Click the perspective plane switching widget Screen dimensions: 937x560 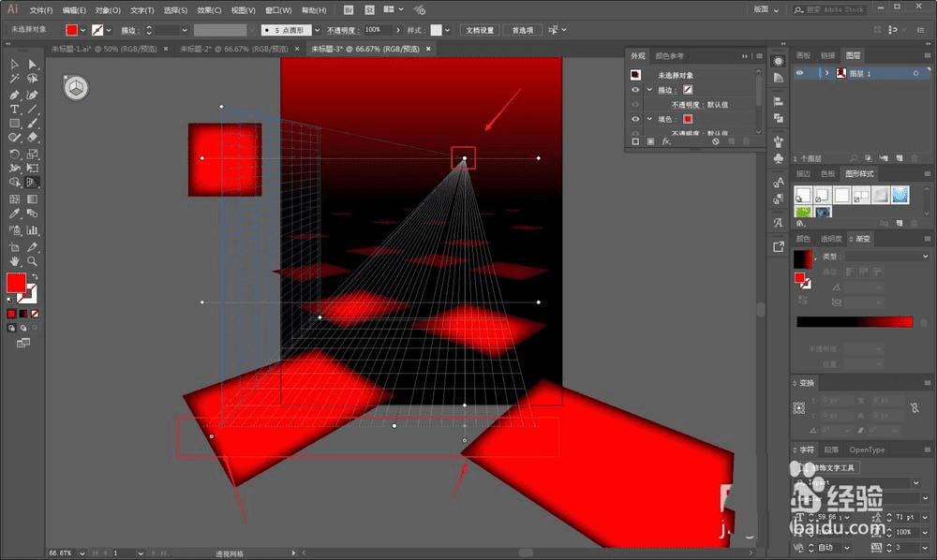point(74,88)
